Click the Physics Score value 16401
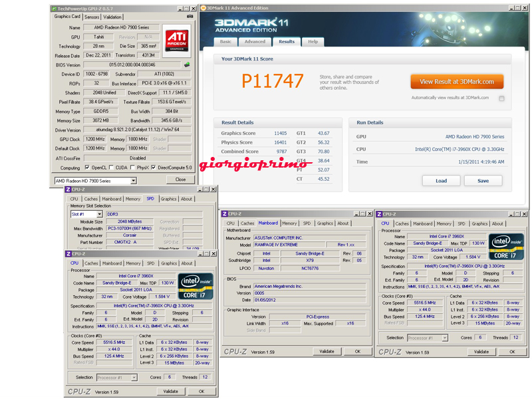 coord(280,142)
